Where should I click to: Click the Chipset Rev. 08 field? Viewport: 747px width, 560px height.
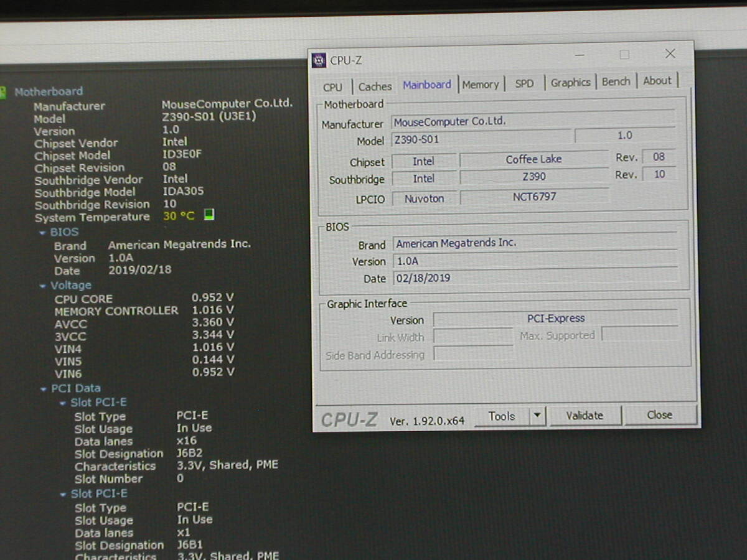pyautogui.click(x=659, y=157)
